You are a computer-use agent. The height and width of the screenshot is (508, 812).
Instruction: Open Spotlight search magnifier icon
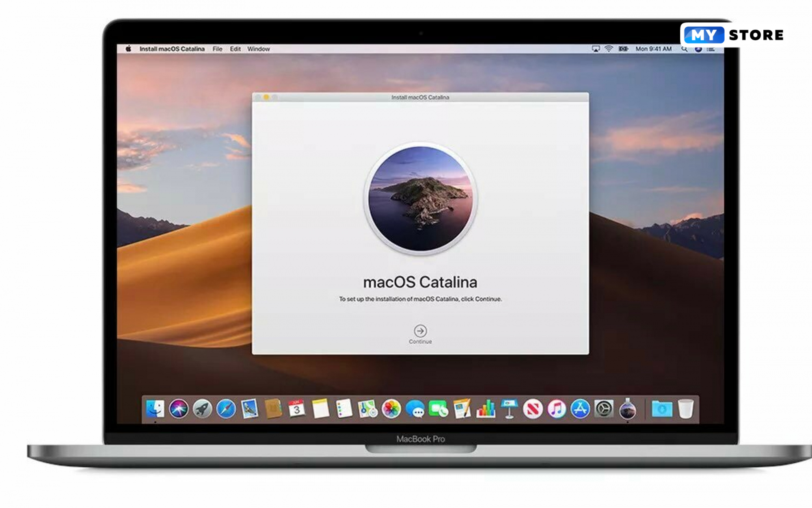(685, 49)
